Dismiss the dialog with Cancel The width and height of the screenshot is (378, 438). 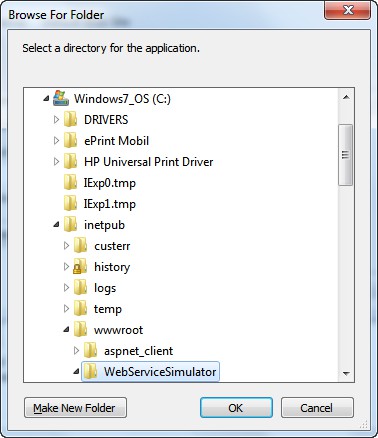pos(317,407)
